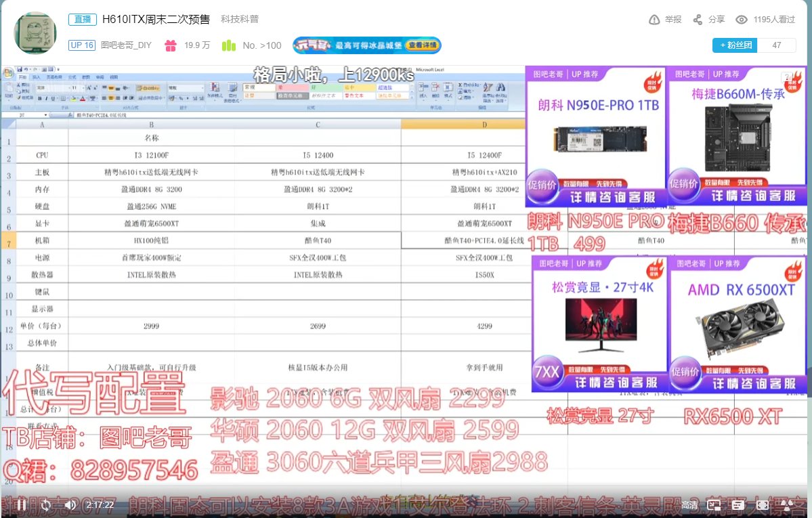Toggle wrap text 自动换行 button
Image resolution: width=812 pixels, height=518 pixels.
pos(149,88)
